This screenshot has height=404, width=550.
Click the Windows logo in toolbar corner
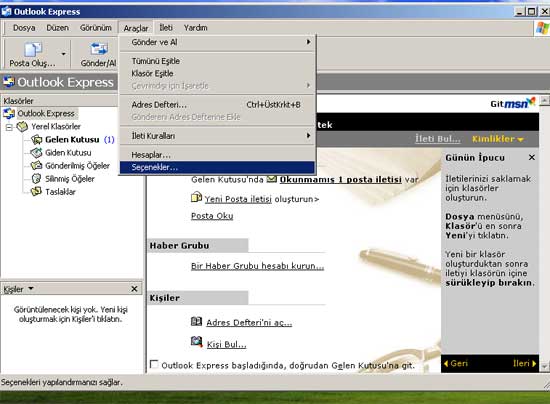pyautogui.click(x=542, y=28)
